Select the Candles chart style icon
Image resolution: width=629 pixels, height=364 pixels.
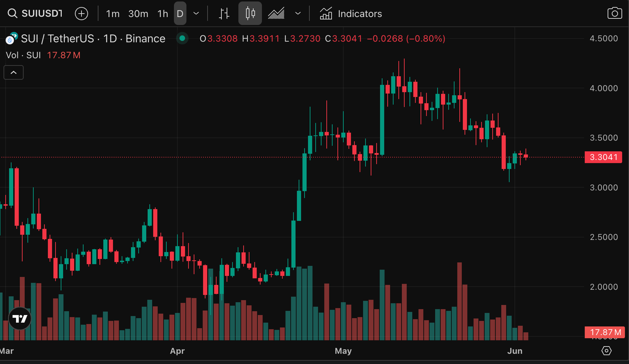[x=250, y=13]
